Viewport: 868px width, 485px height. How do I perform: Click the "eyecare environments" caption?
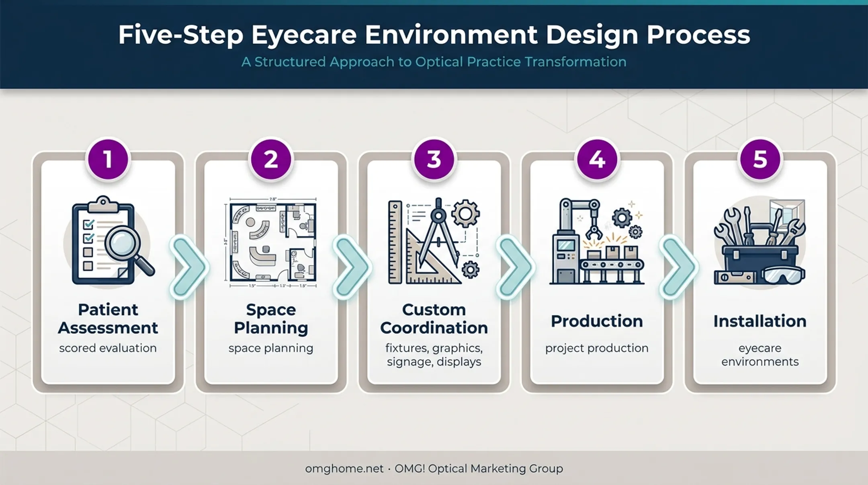point(760,355)
